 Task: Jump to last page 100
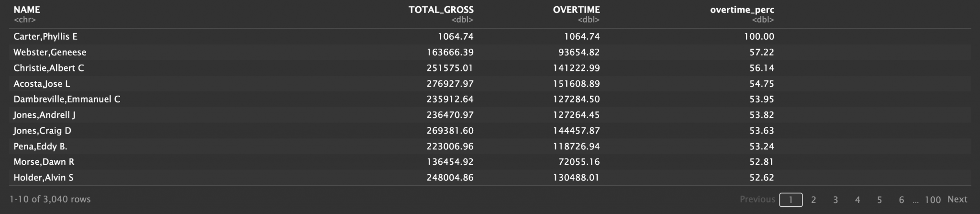(932, 200)
